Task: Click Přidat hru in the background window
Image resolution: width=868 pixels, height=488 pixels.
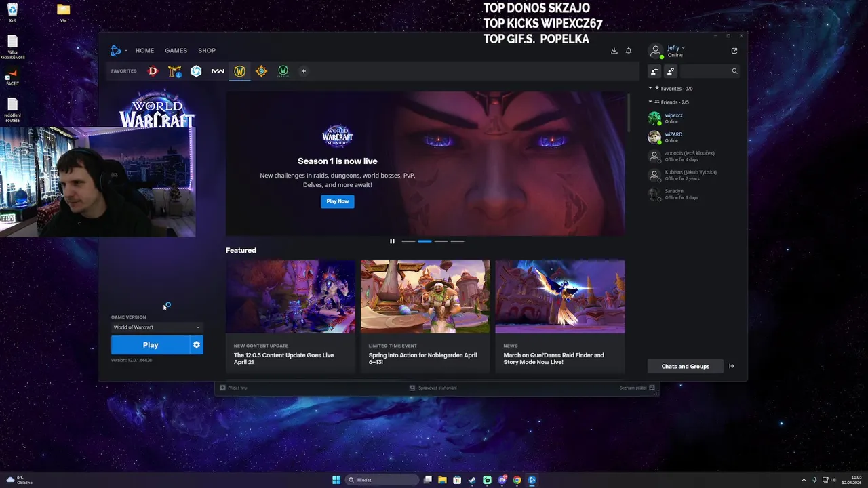Action: (233, 388)
